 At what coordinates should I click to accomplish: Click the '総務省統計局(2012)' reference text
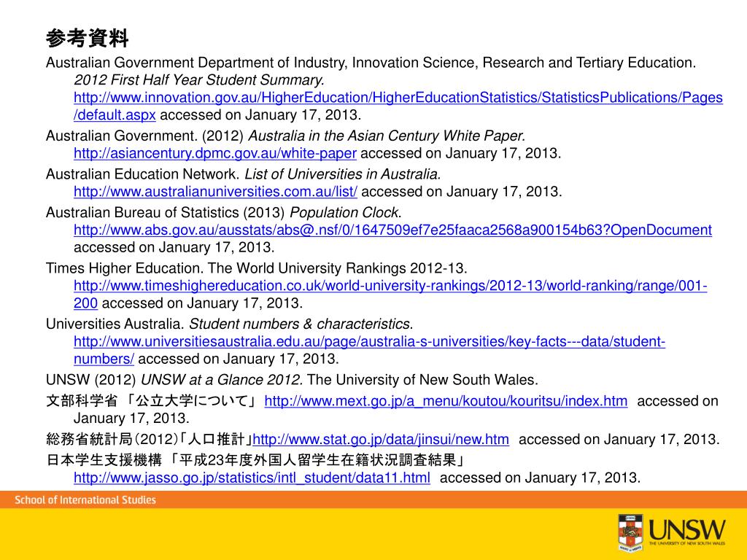[112, 439]
